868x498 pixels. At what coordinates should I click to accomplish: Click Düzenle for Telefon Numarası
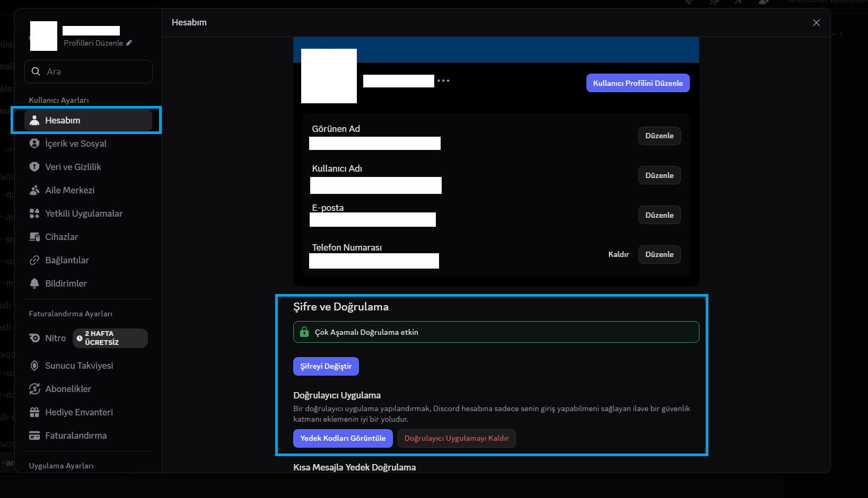[659, 254]
